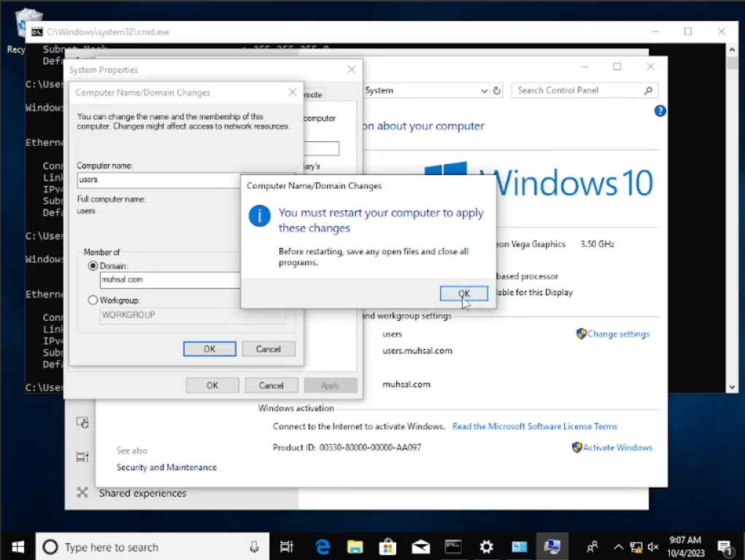The image size is (745, 560).
Task: Open the Mail app taskbar icon
Action: click(420, 547)
